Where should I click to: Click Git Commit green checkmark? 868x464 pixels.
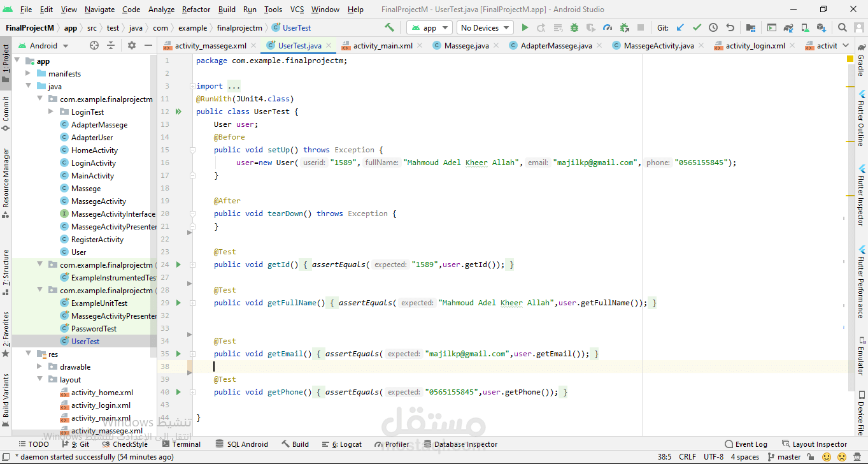click(x=697, y=27)
